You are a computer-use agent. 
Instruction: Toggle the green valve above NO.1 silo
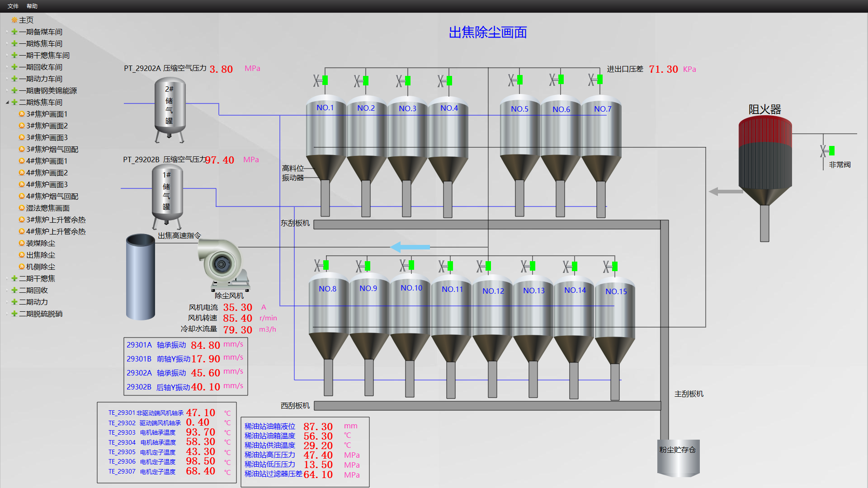click(325, 80)
